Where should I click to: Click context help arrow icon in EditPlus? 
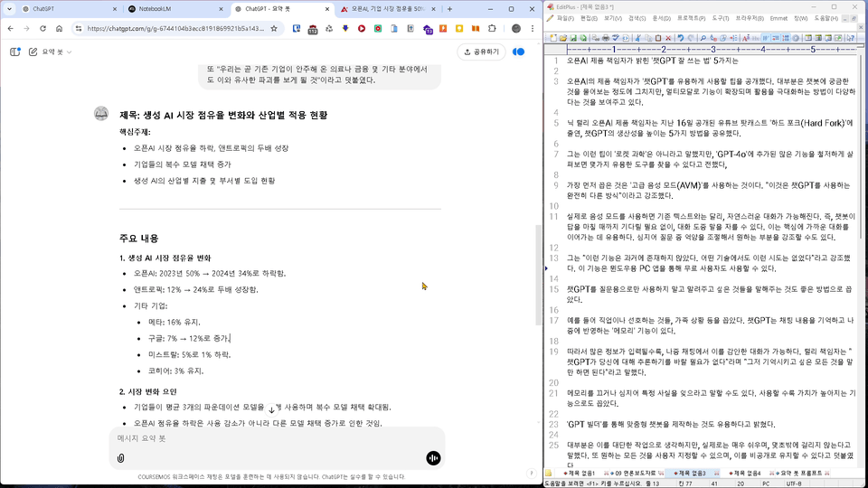click(850, 38)
